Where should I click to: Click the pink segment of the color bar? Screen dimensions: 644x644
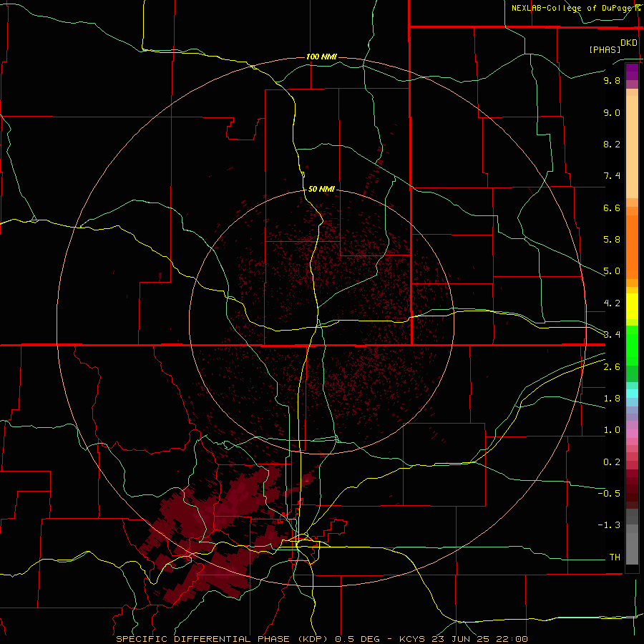pos(632,434)
